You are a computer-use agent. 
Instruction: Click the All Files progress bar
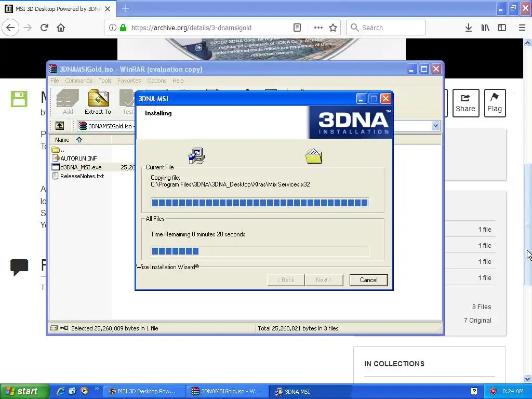(260, 251)
